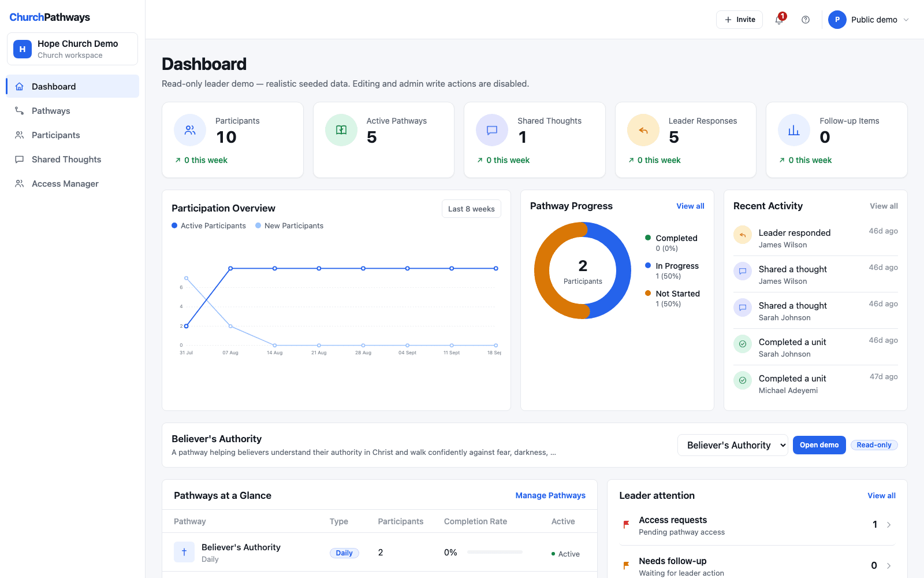Expand the Access requests row chevron
The image size is (924, 578).
[889, 525]
